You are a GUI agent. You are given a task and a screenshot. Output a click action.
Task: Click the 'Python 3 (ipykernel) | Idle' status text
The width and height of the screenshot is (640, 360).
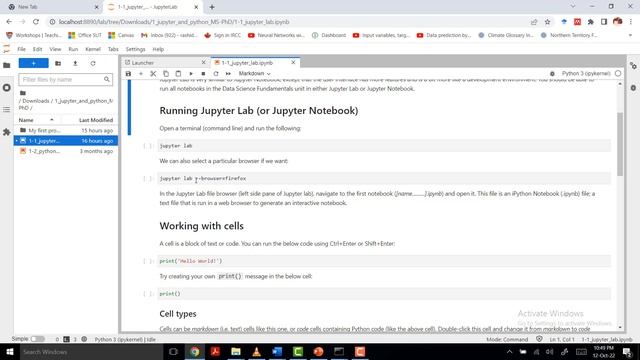point(125,339)
